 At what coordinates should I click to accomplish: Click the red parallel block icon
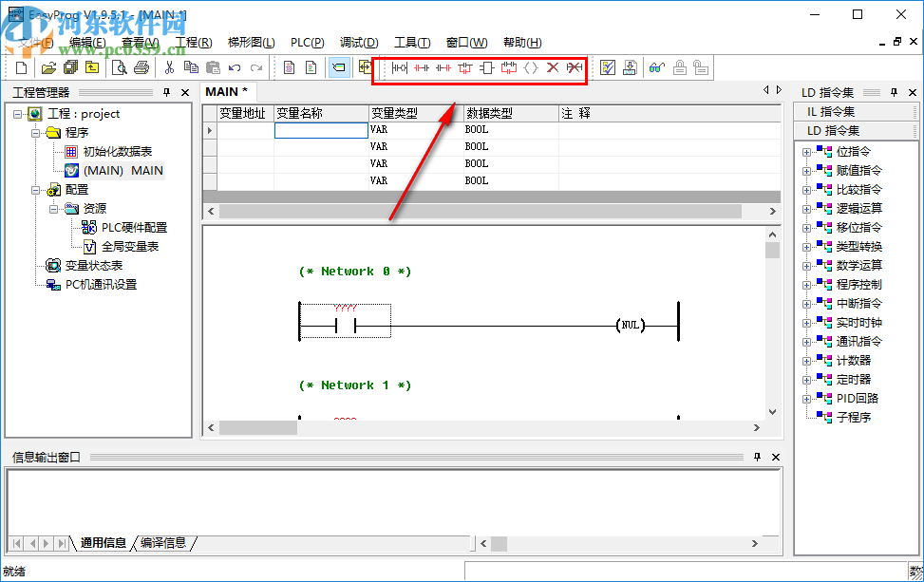(x=509, y=68)
